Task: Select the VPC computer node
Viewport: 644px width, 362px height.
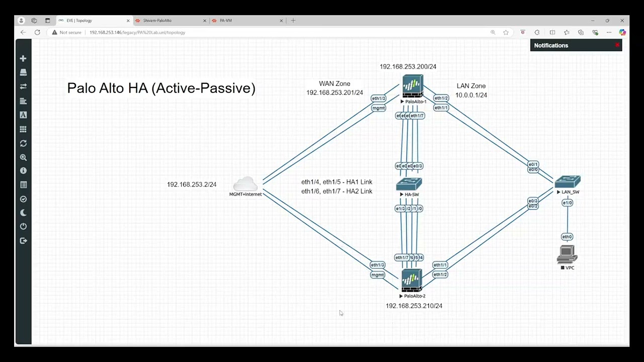Action: click(x=567, y=254)
